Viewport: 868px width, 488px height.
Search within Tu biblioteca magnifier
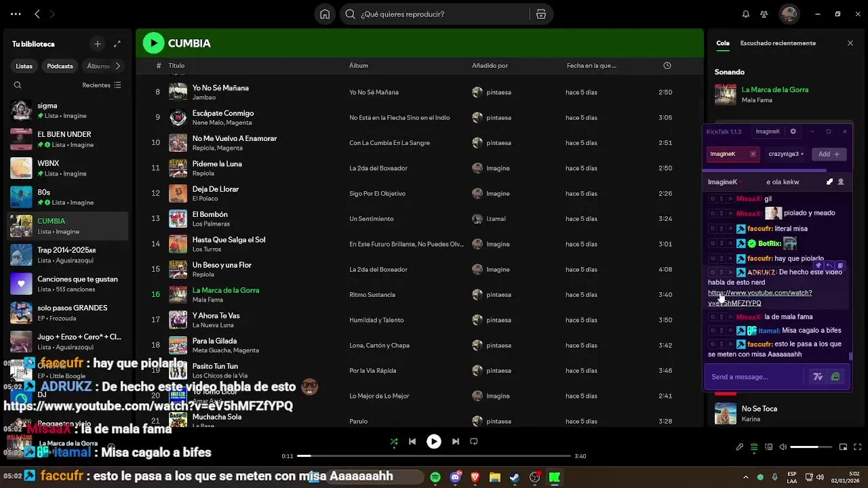pyautogui.click(x=18, y=85)
